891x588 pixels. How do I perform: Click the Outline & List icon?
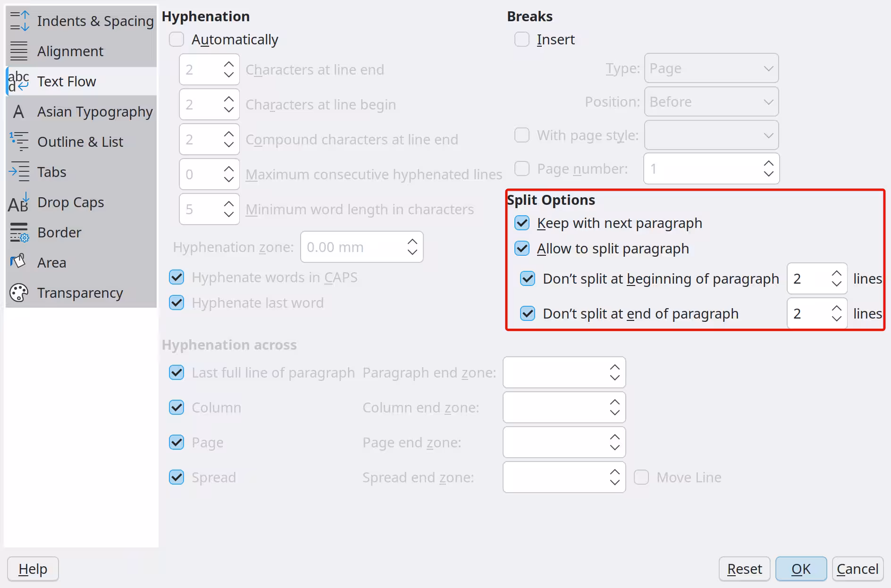point(19,142)
